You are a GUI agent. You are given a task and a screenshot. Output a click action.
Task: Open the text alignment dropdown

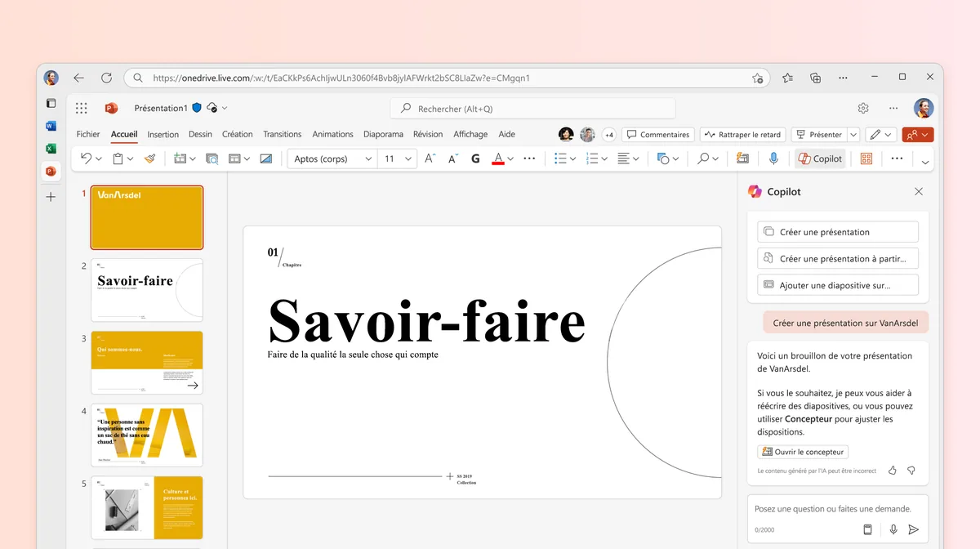coord(636,159)
